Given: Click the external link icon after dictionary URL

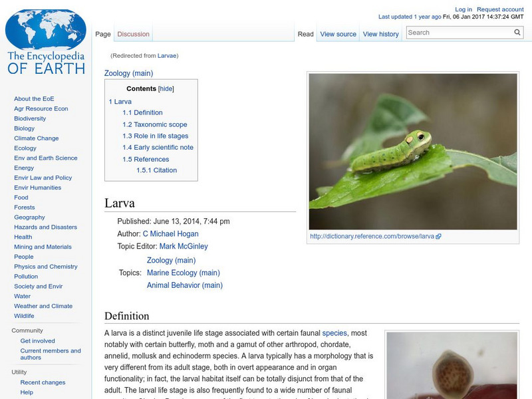Looking at the screenshot, I should click(438, 237).
